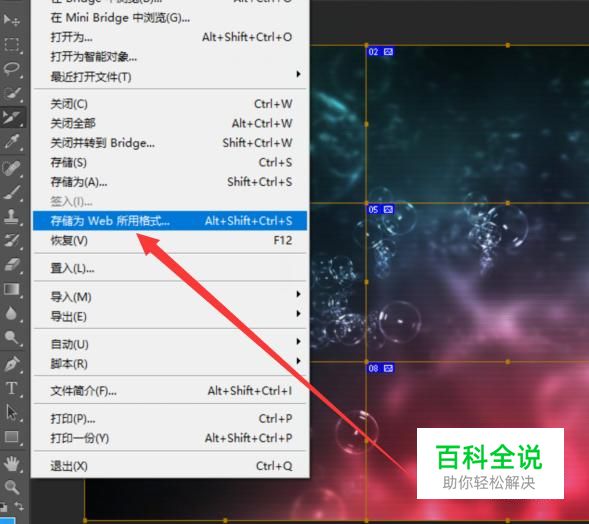This screenshot has height=524, width=589.
Task: Swap foreground and background colors
Action: click(x=19, y=506)
